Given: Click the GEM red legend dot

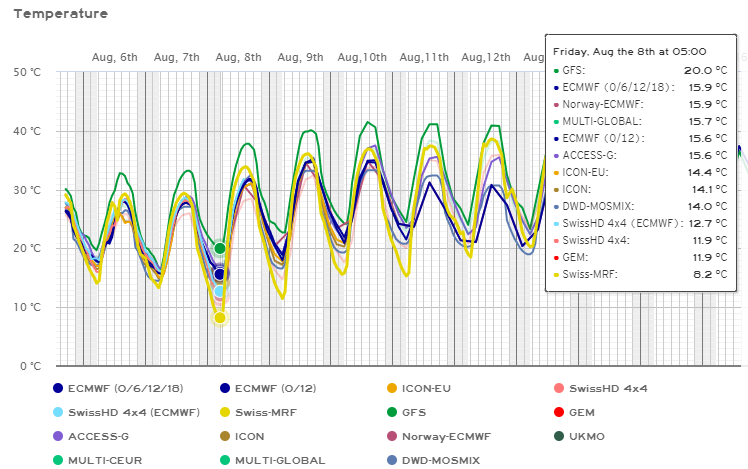Looking at the screenshot, I should tap(559, 412).
